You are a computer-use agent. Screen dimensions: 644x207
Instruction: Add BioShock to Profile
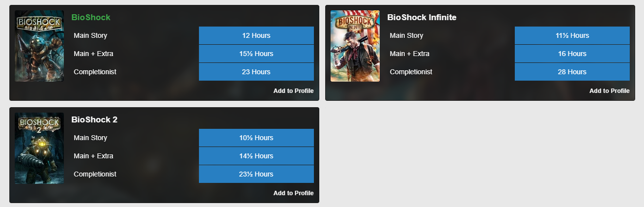coord(293,91)
